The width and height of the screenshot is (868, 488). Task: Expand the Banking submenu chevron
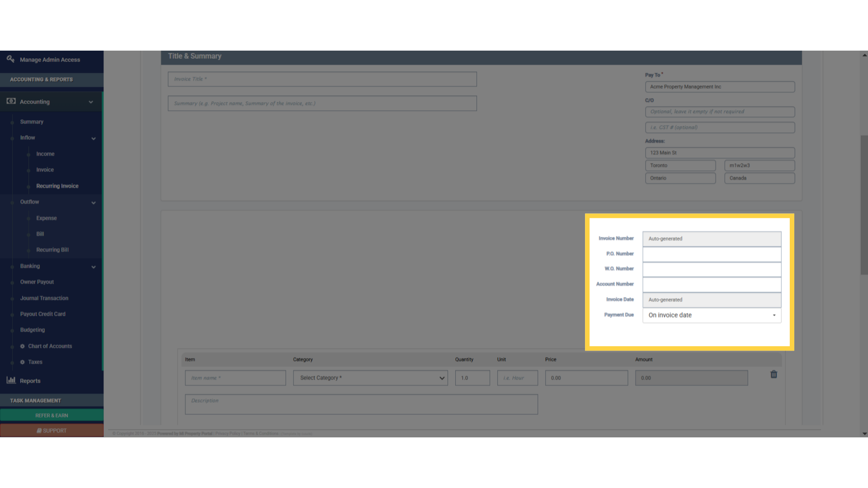pyautogui.click(x=94, y=267)
